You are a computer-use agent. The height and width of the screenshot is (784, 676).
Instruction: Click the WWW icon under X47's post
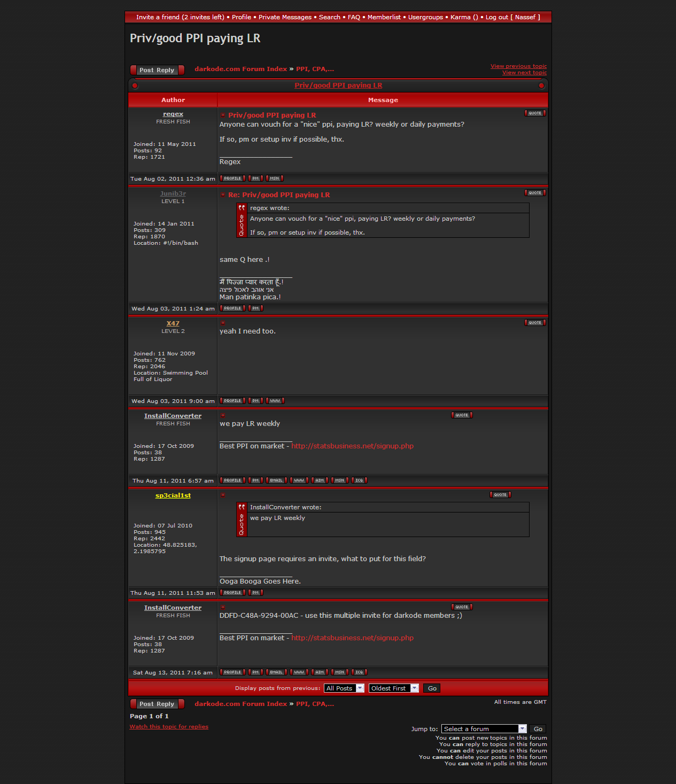coord(275,401)
